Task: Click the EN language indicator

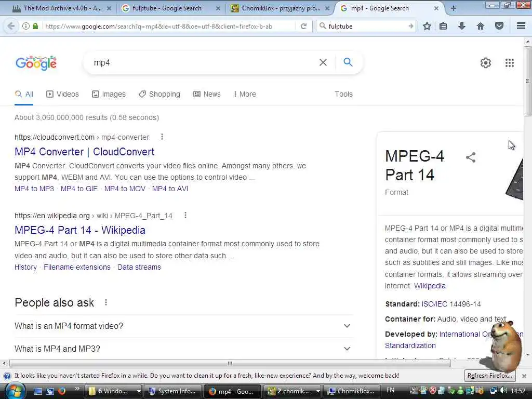Action: tap(391, 390)
